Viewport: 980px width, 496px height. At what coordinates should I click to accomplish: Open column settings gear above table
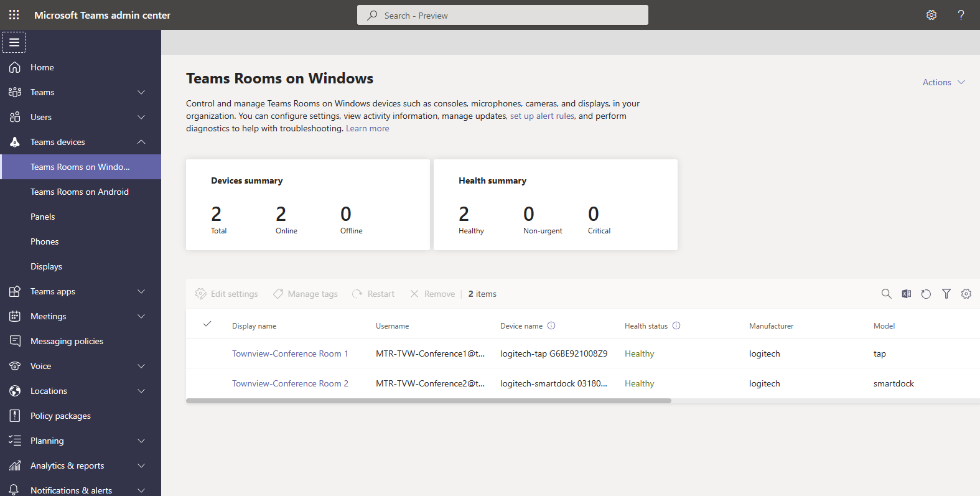point(966,294)
